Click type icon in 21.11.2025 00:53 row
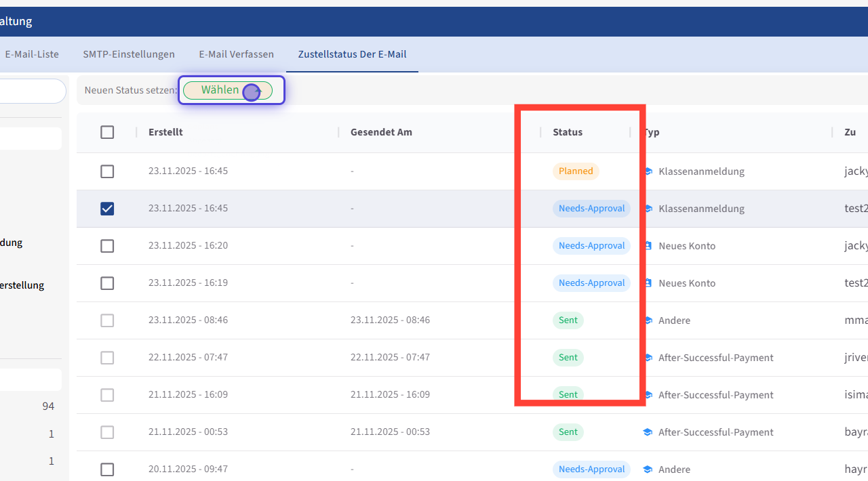Viewport: 868px width, 481px height. tap(648, 432)
